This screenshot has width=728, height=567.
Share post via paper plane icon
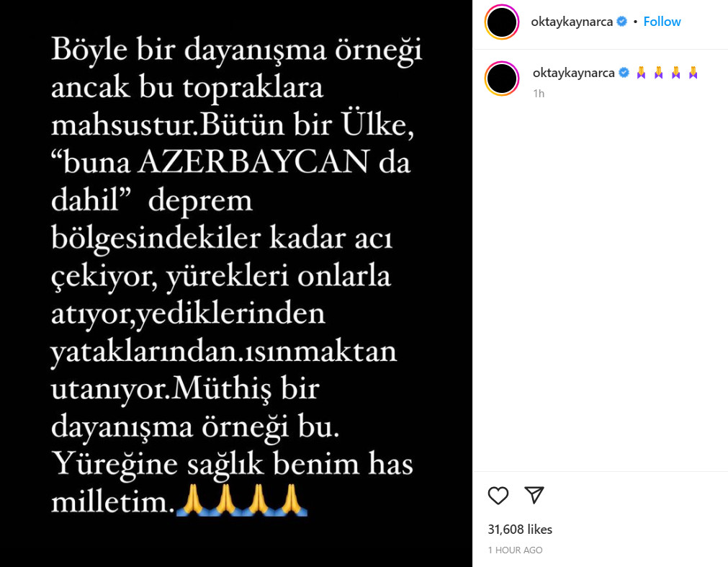[x=534, y=495]
